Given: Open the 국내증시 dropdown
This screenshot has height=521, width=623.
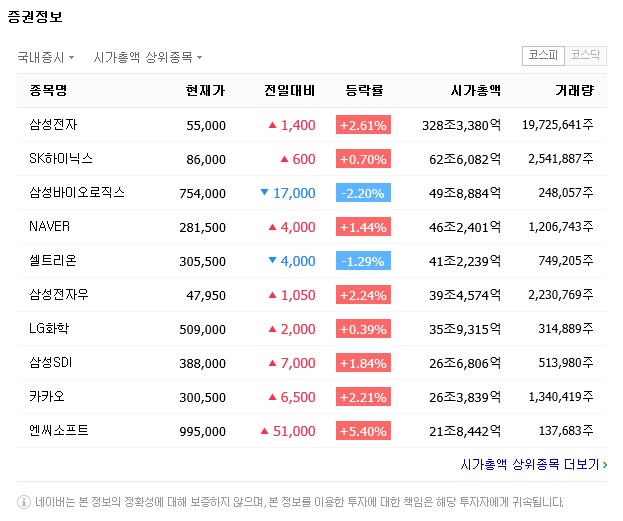Looking at the screenshot, I should pos(46,58).
